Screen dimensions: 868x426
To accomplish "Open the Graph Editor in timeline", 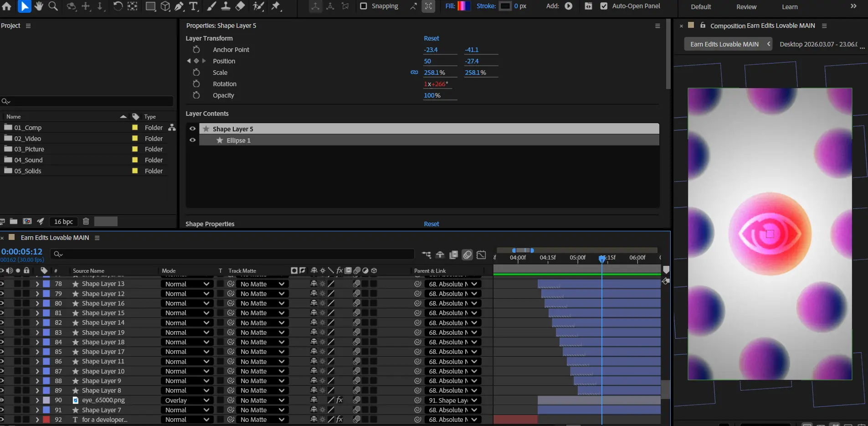I will tap(481, 255).
